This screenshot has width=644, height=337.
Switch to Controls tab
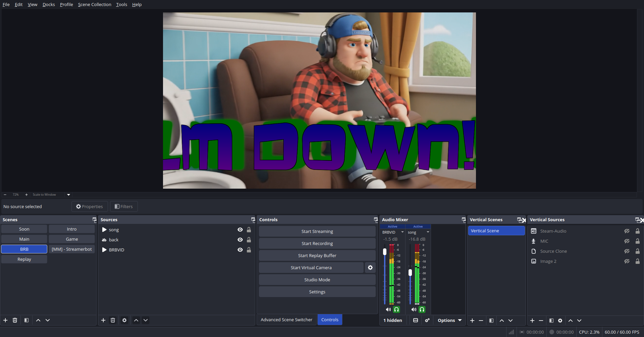click(330, 320)
